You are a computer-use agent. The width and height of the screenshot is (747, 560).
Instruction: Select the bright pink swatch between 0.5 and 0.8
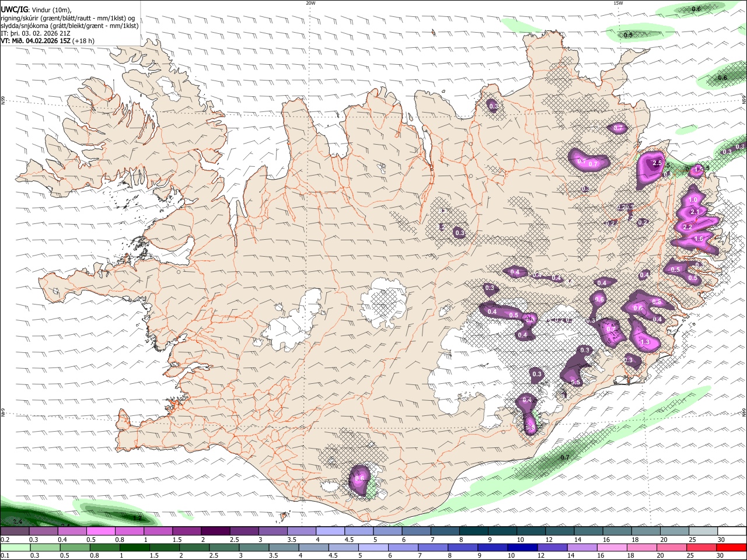pos(101,531)
